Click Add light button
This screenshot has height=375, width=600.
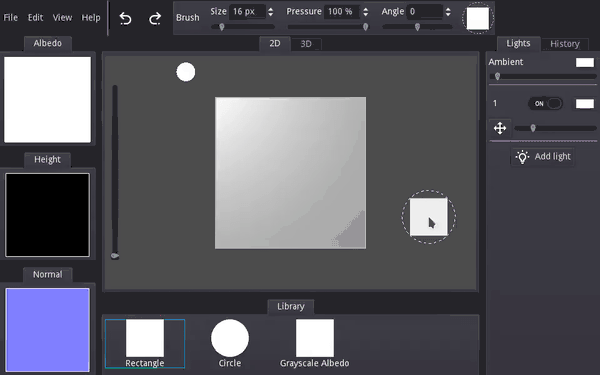543,157
